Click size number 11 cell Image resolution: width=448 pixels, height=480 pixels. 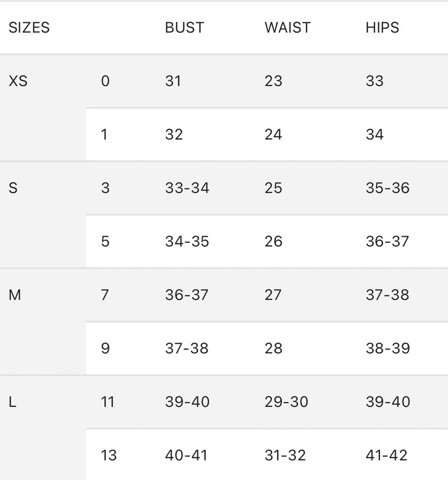point(107,402)
